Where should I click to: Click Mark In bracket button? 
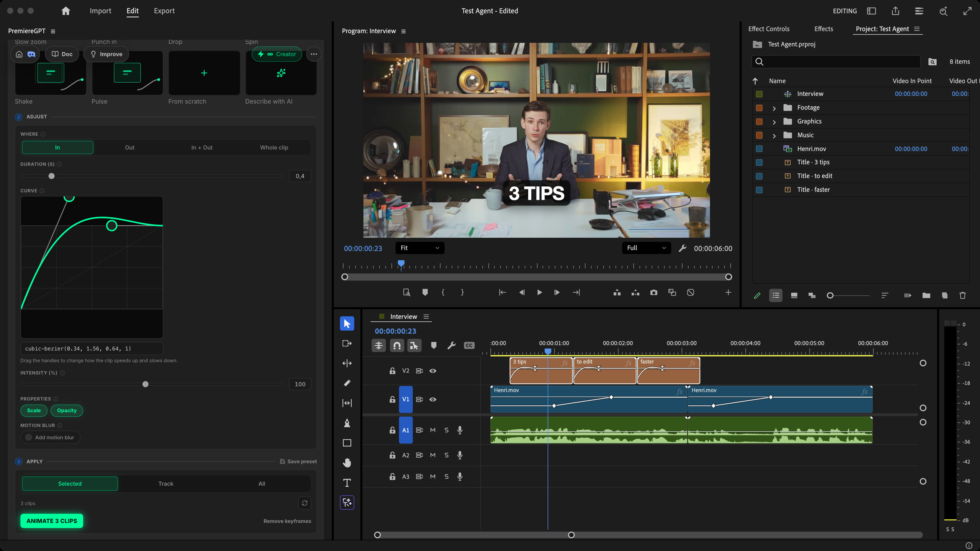pos(443,293)
